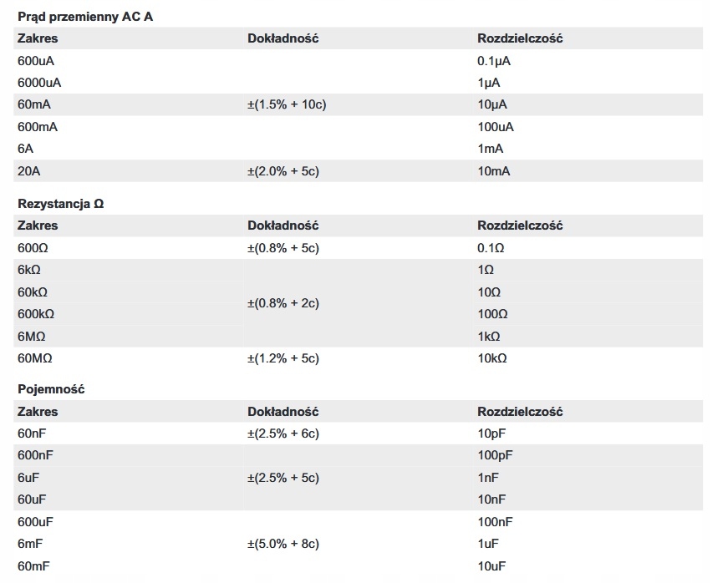
Task: Select the 6000uA range cell
Action: pos(39,83)
